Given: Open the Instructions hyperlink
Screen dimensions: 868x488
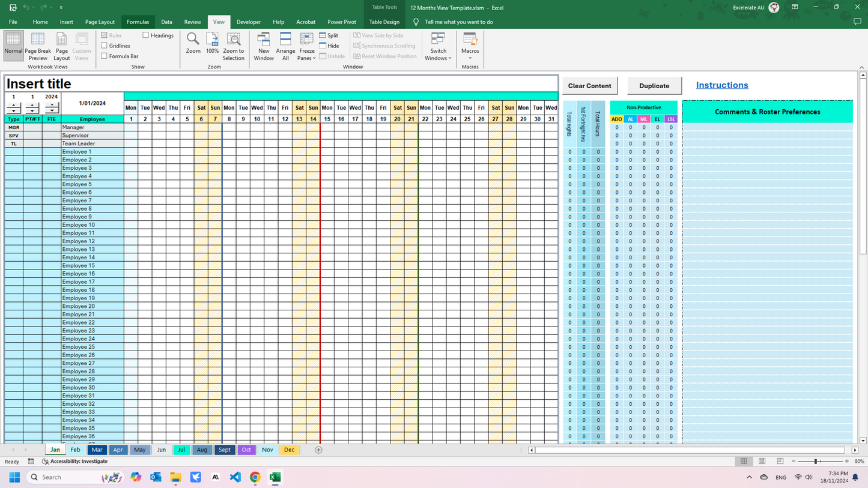Looking at the screenshot, I should [x=721, y=85].
